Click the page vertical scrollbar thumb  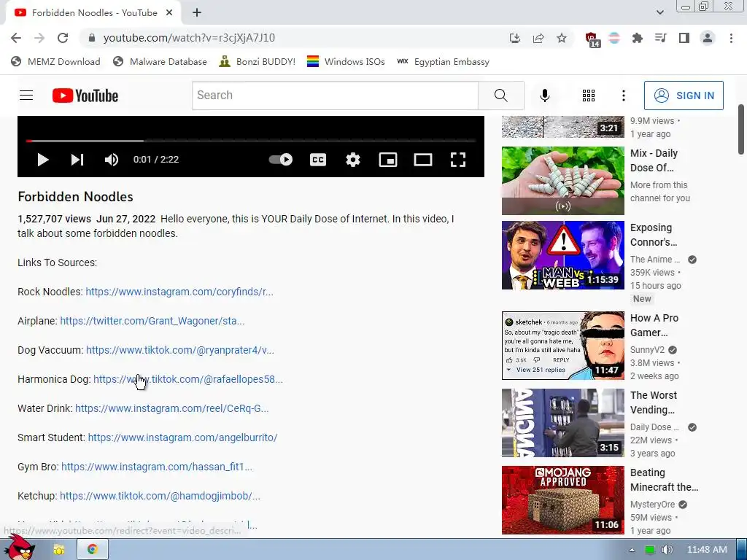741,130
